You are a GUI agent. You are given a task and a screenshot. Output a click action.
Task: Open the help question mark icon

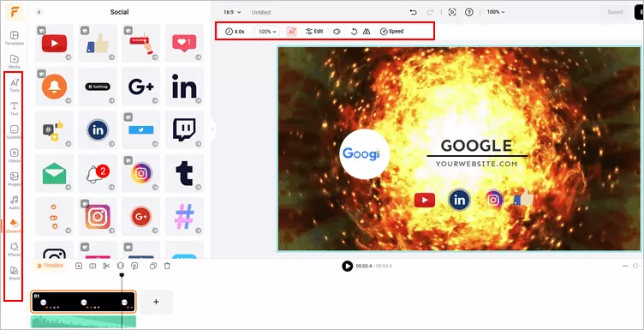click(x=469, y=12)
